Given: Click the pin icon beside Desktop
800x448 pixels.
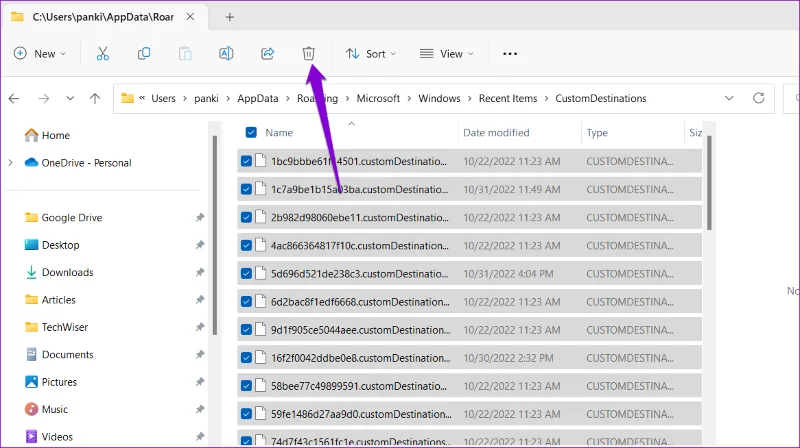Looking at the screenshot, I should (x=199, y=245).
